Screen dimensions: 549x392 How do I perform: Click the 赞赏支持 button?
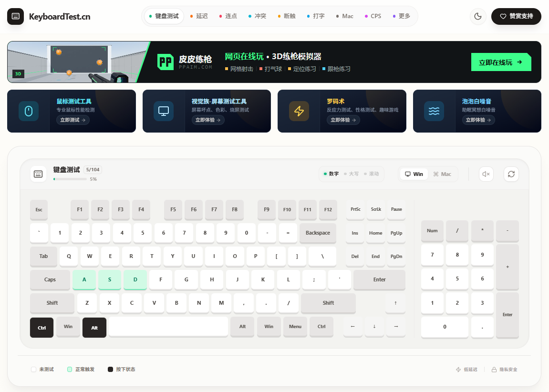(x=516, y=16)
